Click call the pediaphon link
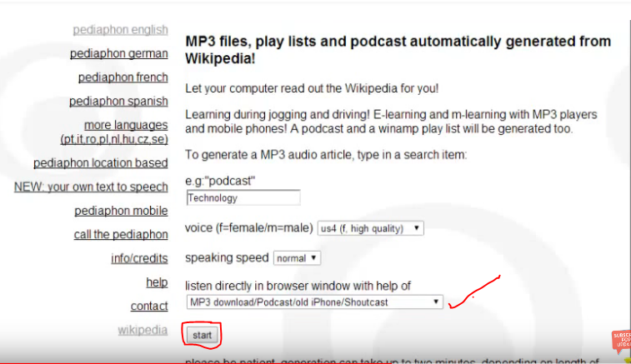 (121, 235)
